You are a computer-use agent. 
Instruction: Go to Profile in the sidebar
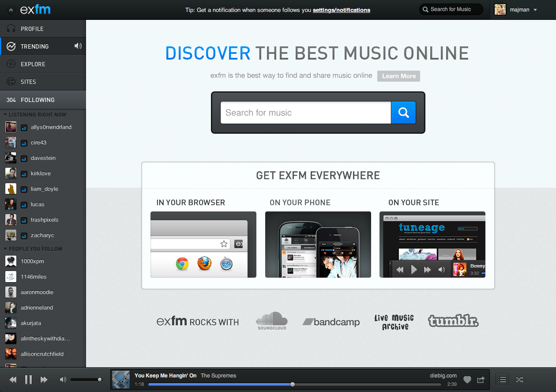click(43, 29)
